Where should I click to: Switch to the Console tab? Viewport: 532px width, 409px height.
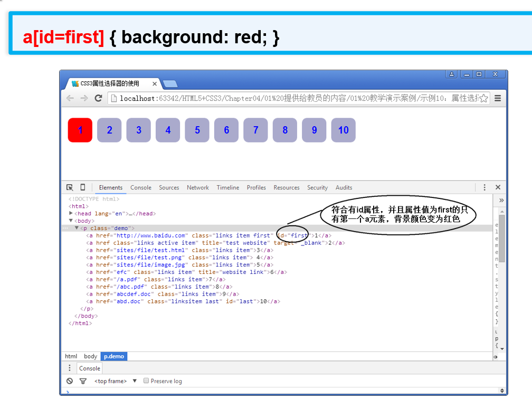[x=141, y=187]
